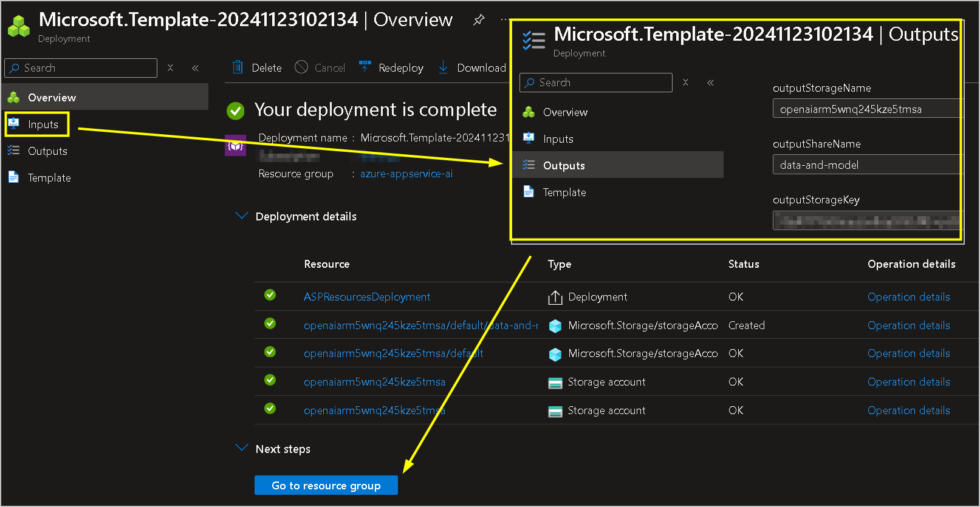This screenshot has width=980, height=507.
Task: Click Redeploy in the toolbar
Action: 401,68
